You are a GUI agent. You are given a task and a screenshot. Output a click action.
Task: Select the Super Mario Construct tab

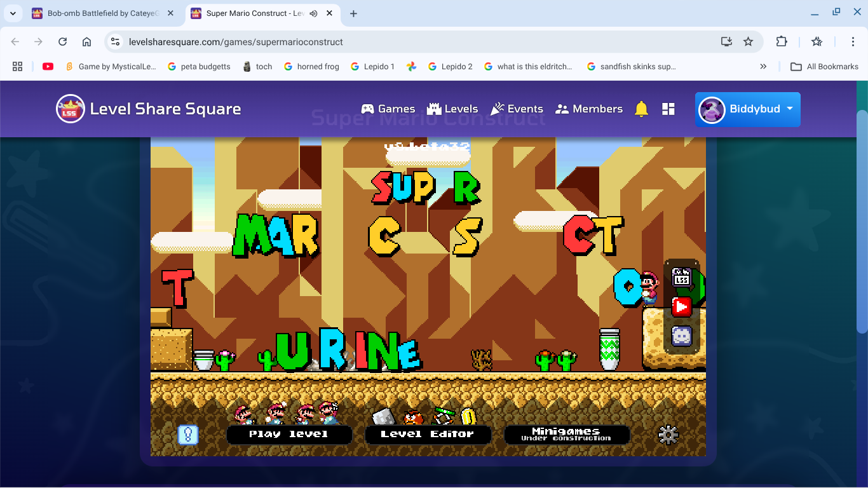pos(255,13)
